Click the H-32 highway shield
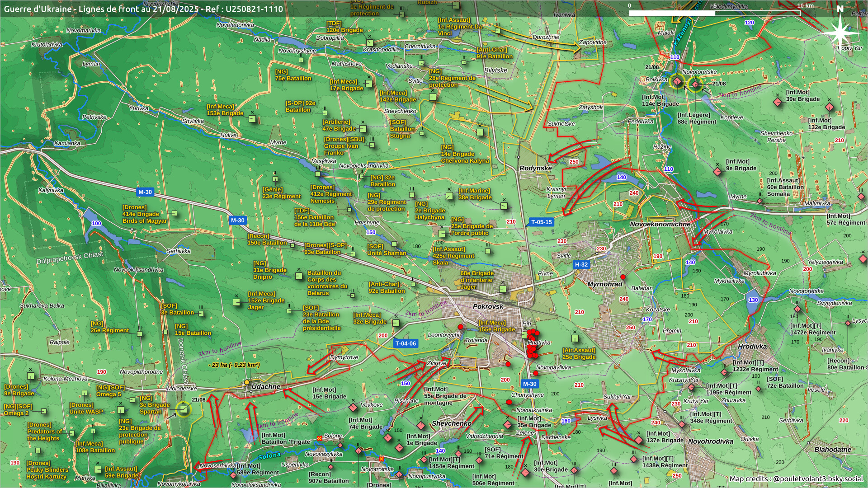This screenshot has width=868, height=488. [x=581, y=265]
